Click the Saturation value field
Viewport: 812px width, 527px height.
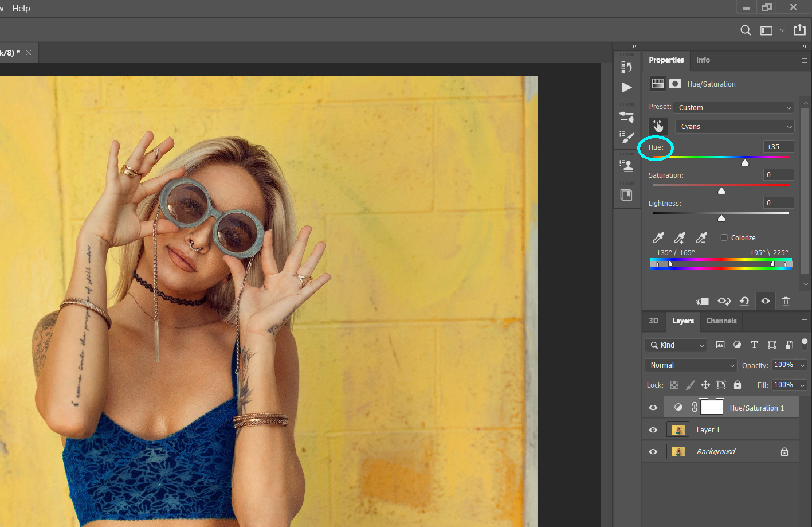pos(779,175)
